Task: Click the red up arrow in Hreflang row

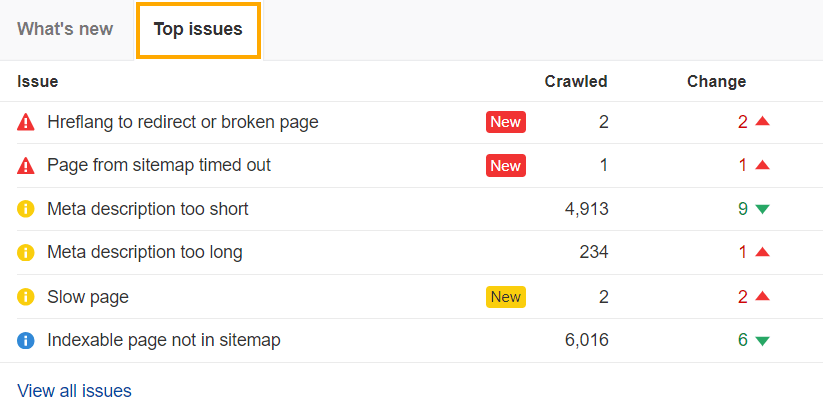Action: pyautogui.click(x=763, y=122)
